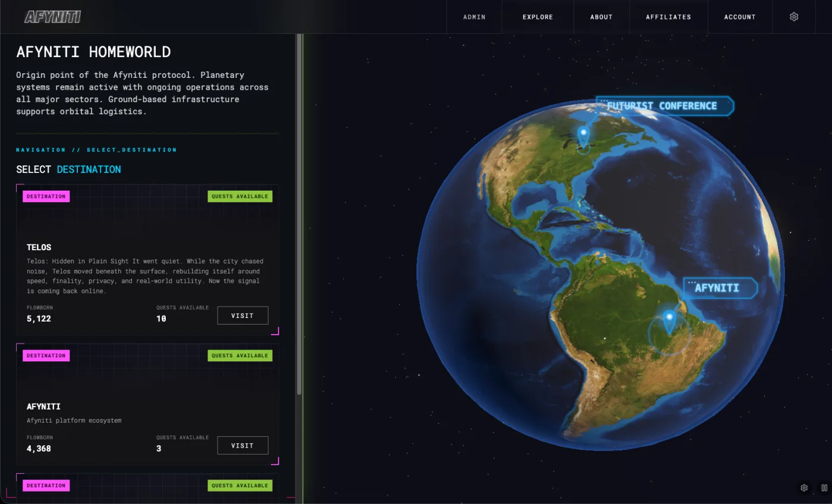The width and height of the screenshot is (832, 504).
Task: Open the ACCOUNT nav item
Action: tap(740, 17)
